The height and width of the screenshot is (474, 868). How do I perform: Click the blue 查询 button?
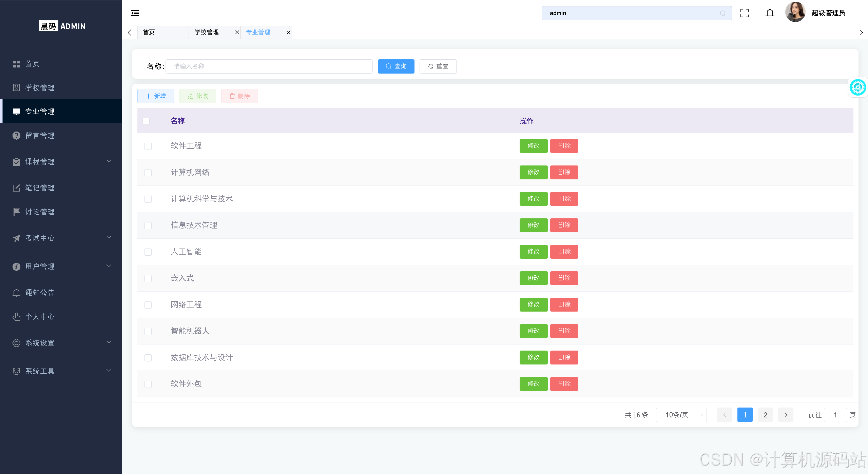pyautogui.click(x=396, y=66)
